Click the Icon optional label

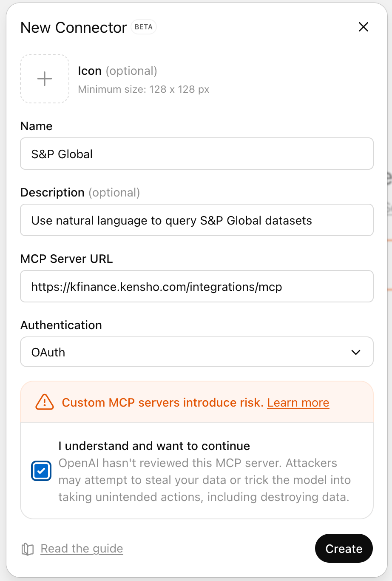[90, 71]
